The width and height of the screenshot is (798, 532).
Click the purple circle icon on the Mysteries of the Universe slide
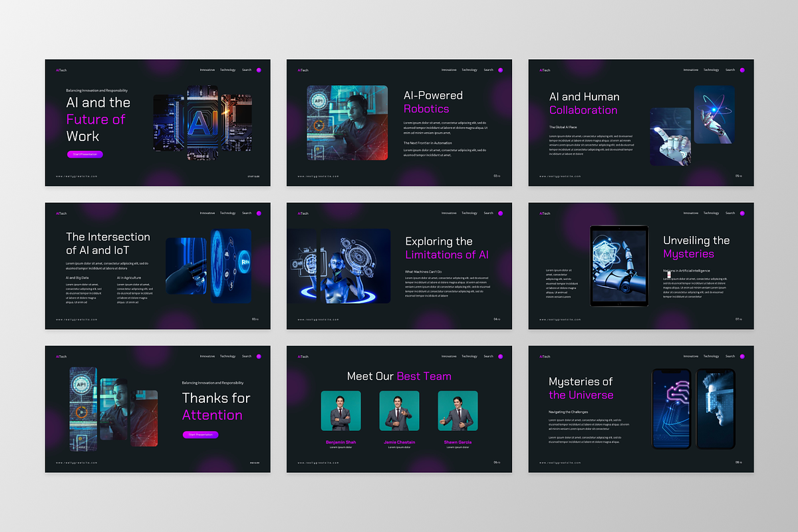pos(742,356)
